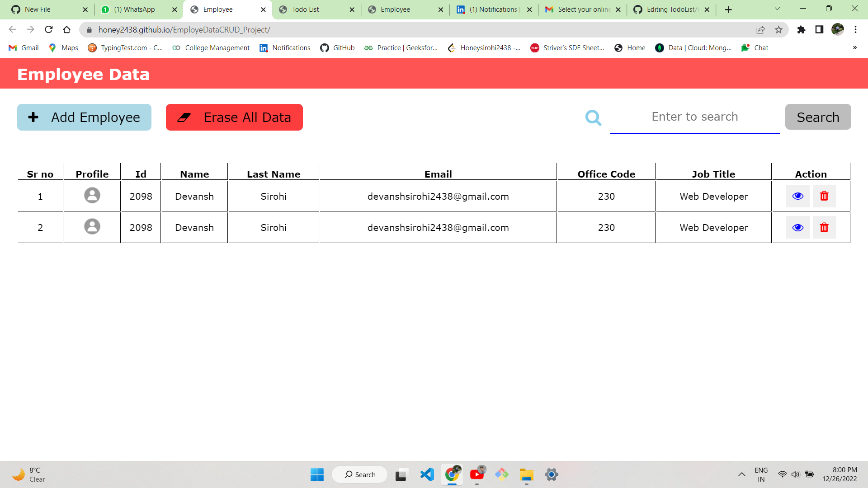This screenshot has height=488, width=868.
Task: Delete employee row 1 with trash icon
Action: coord(824,196)
